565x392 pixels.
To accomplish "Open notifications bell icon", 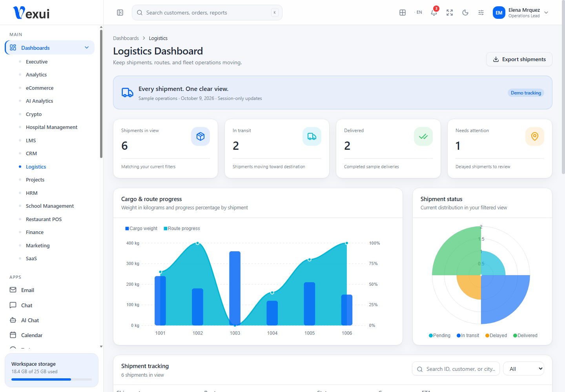I will (434, 13).
